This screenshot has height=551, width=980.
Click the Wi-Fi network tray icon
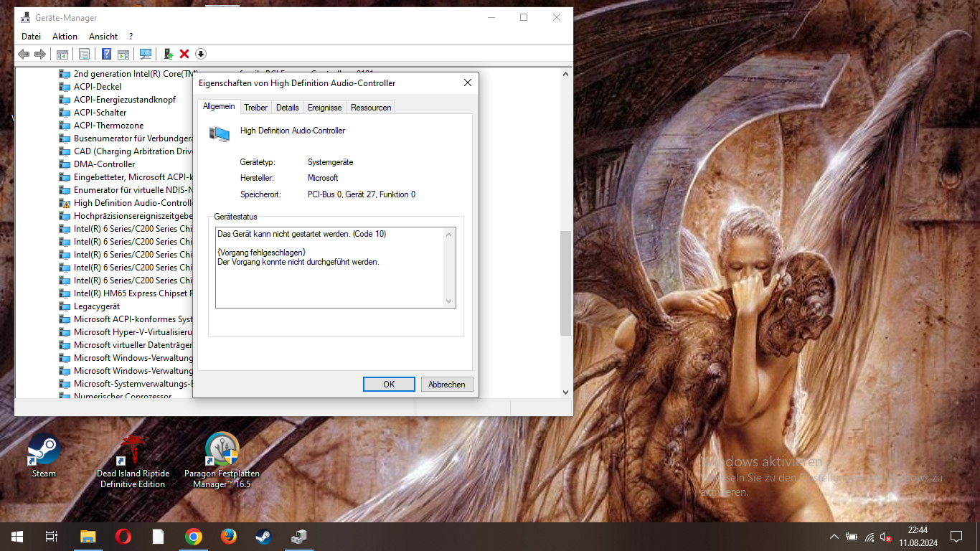coord(870,537)
